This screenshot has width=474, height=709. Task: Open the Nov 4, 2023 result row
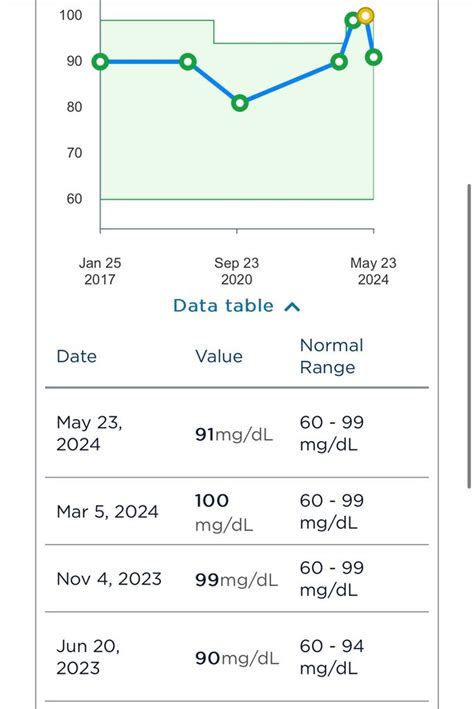click(237, 579)
